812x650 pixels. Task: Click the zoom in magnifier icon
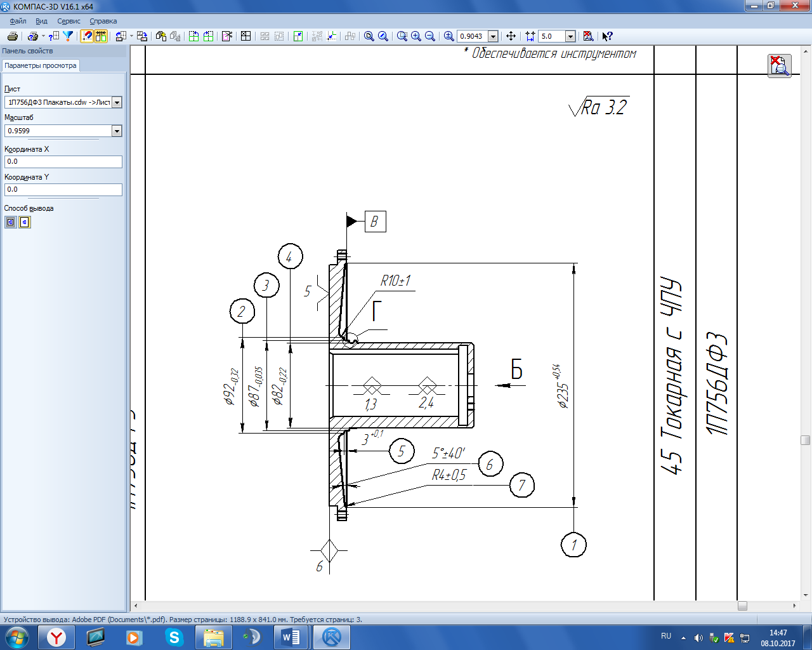(x=416, y=36)
